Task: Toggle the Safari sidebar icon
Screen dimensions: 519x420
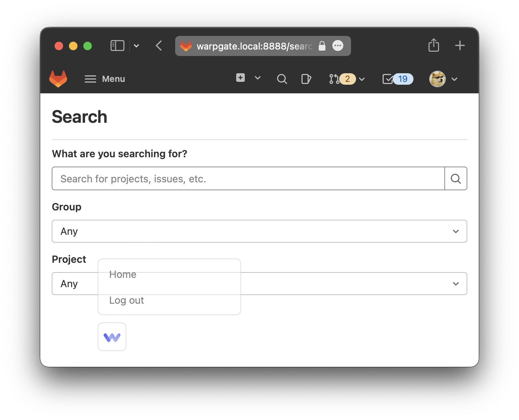Action: tap(117, 46)
